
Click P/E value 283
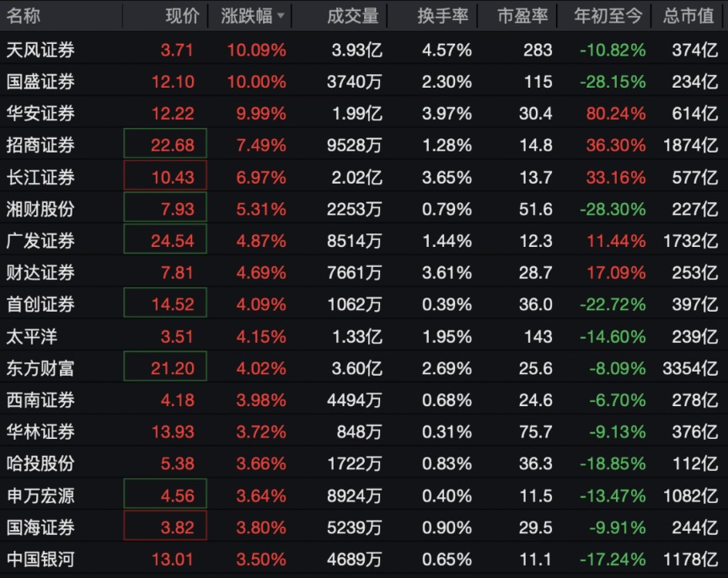(538, 51)
